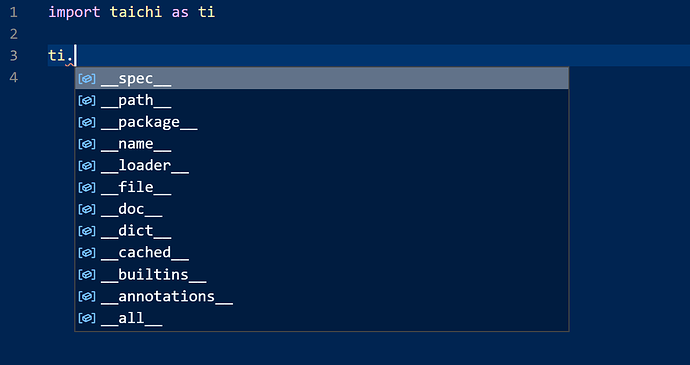Select __doc__ in the autocomplete popup
This screenshot has width=690, height=365.
pyautogui.click(x=322, y=209)
